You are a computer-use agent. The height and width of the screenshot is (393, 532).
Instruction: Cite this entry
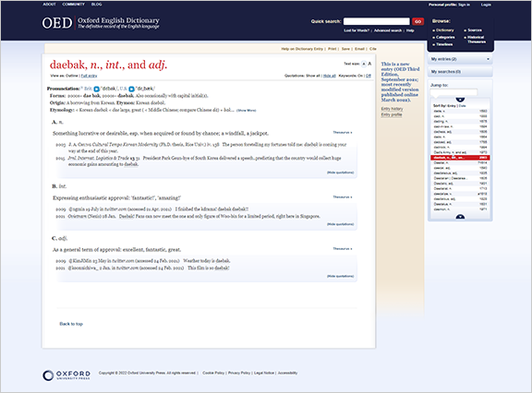coord(373,49)
